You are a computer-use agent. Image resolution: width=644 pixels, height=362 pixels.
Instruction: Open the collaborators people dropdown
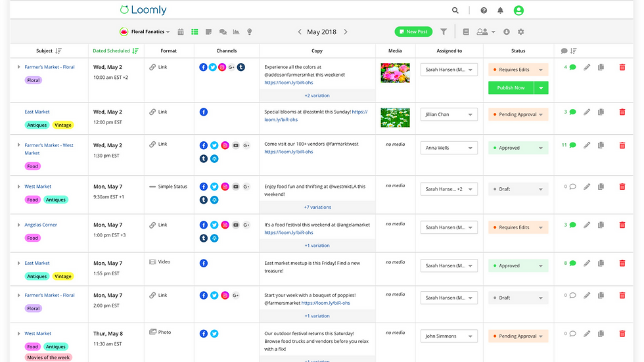(x=486, y=32)
